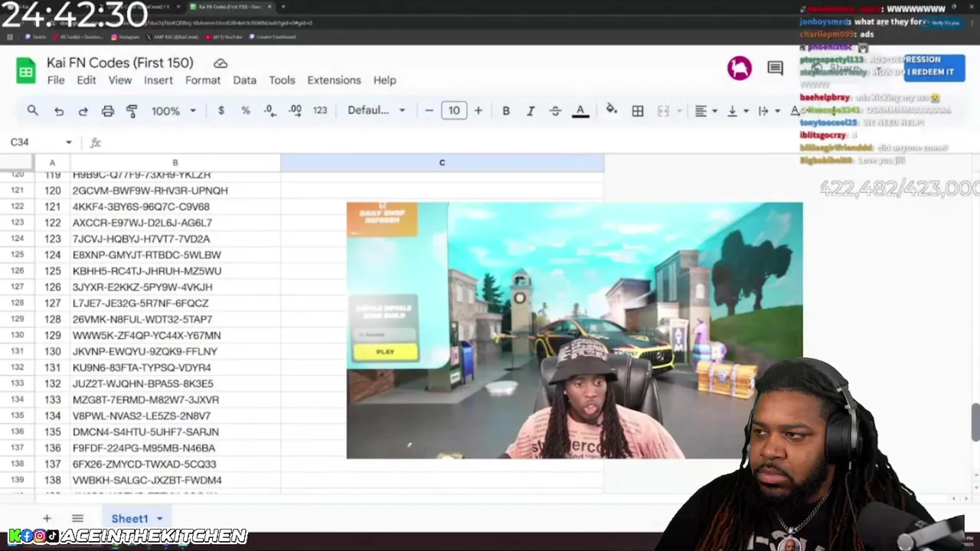
Task: Open the Default font dropdown
Action: [x=376, y=110]
